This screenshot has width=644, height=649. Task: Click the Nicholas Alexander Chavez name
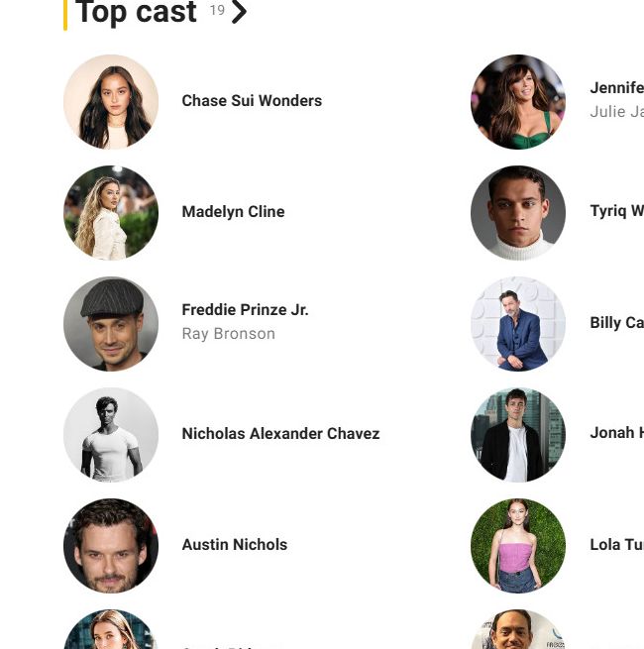coord(280,433)
